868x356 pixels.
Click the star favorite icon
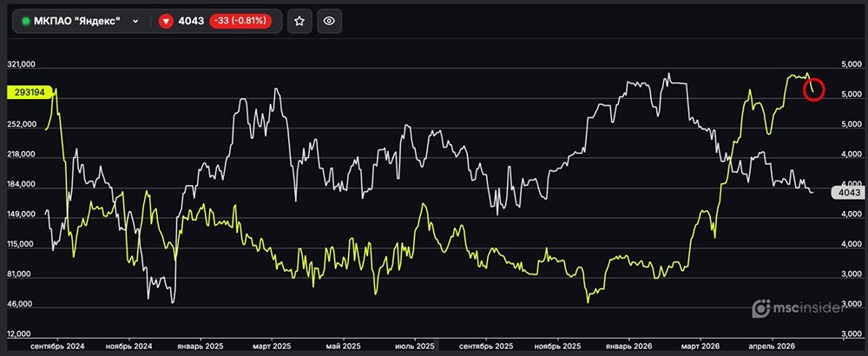(299, 21)
